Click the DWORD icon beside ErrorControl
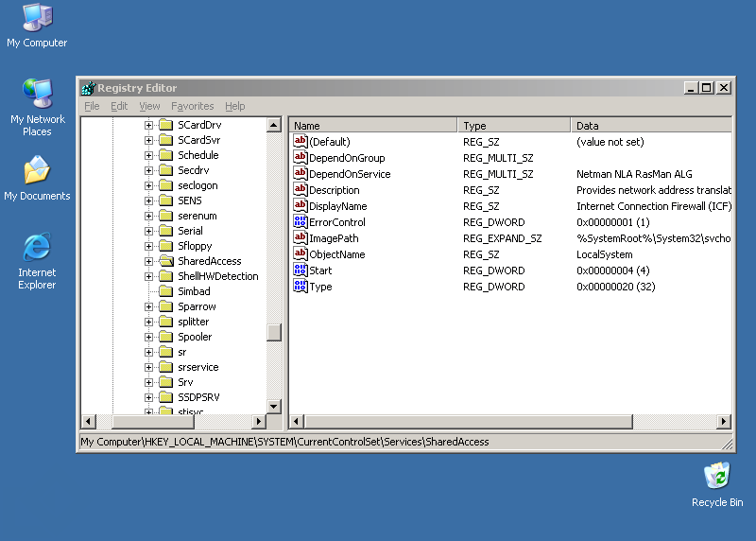The width and height of the screenshot is (756, 541). [300, 221]
